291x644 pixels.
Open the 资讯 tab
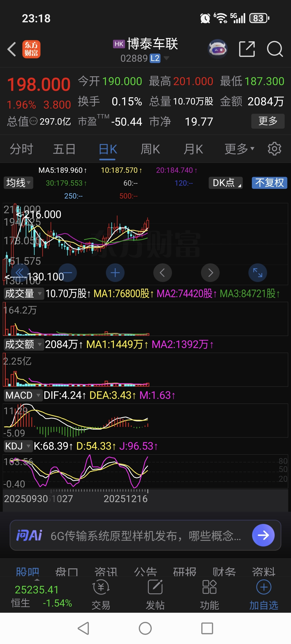coord(106,571)
